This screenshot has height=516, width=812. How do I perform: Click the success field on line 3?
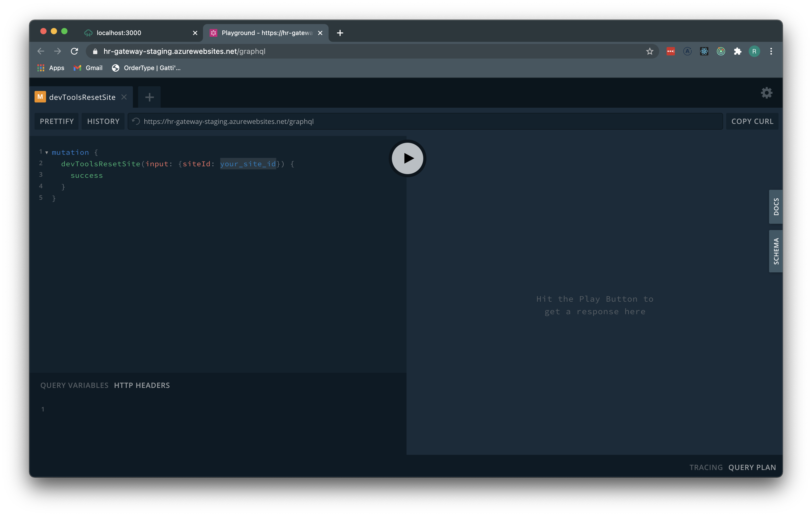87,175
